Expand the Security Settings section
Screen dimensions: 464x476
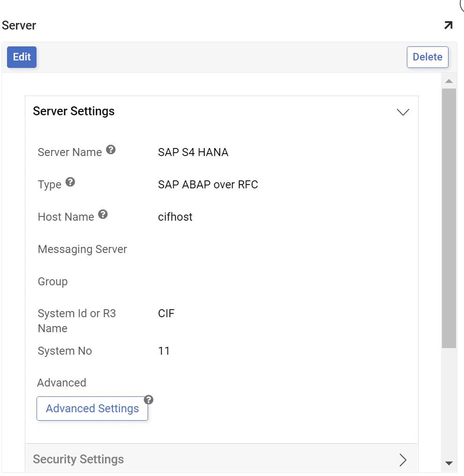[403, 460]
